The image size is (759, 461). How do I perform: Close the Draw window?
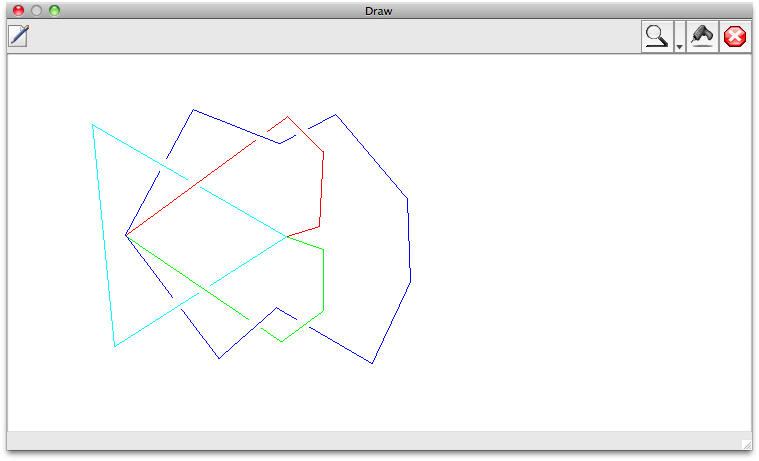pos(18,11)
